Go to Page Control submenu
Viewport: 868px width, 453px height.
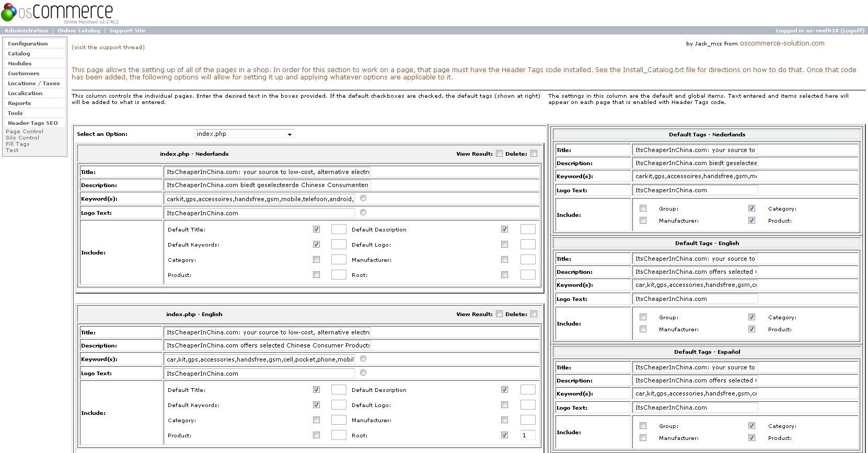pyautogui.click(x=25, y=132)
